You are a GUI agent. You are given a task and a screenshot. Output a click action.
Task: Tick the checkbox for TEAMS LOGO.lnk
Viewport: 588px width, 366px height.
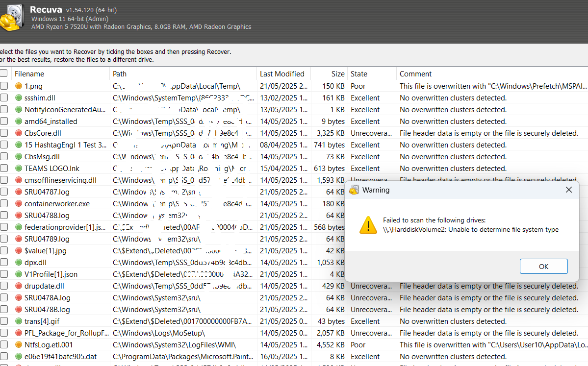(x=4, y=168)
